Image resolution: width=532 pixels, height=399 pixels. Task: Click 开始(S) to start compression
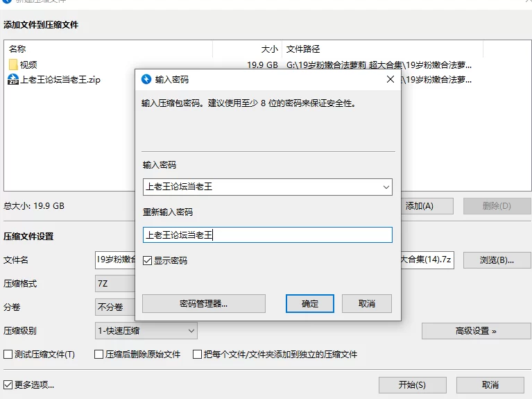click(x=412, y=385)
